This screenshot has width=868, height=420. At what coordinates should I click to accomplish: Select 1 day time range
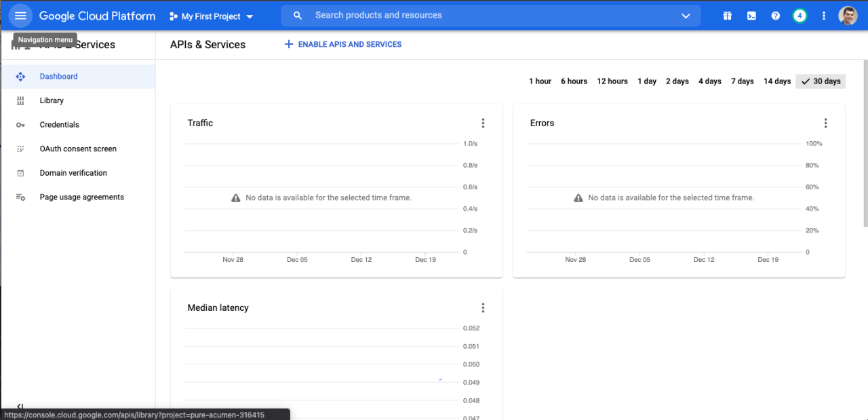647,81
